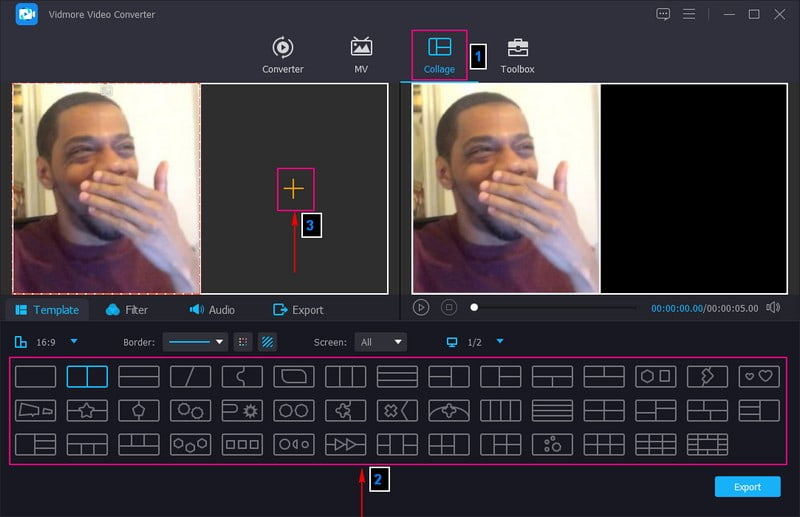Select the star shape collage template
The height and width of the screenshot is (517, 800).
tap(87, 410)
